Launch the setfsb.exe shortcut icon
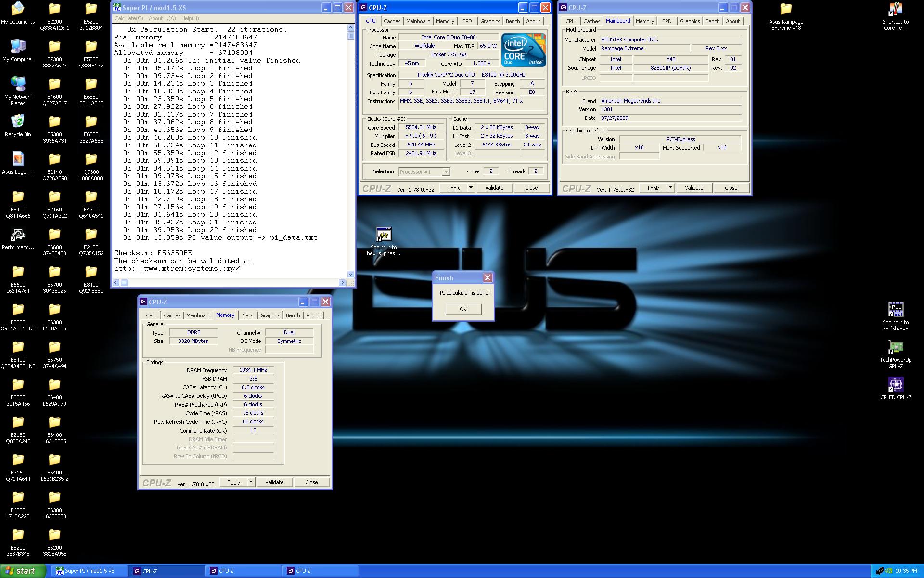Viewport: 924px width, 578px height. pos(896,317)
